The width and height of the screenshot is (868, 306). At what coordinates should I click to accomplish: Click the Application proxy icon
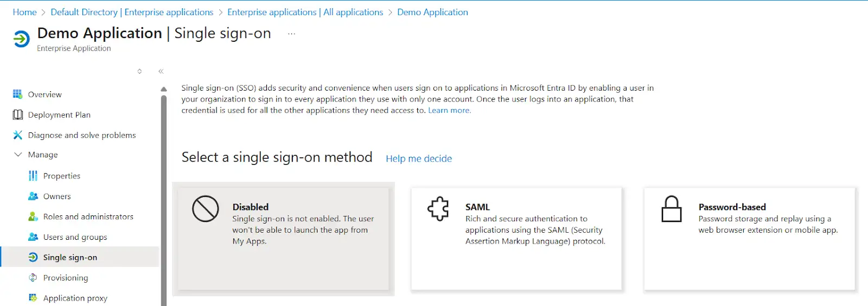click(33, 298)
